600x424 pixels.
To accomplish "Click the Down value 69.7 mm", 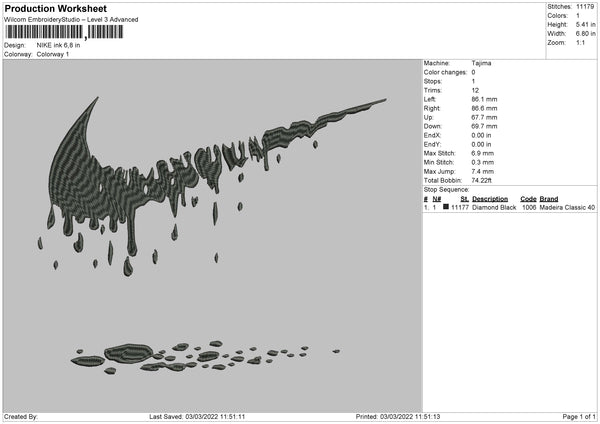I will (484, 126).
